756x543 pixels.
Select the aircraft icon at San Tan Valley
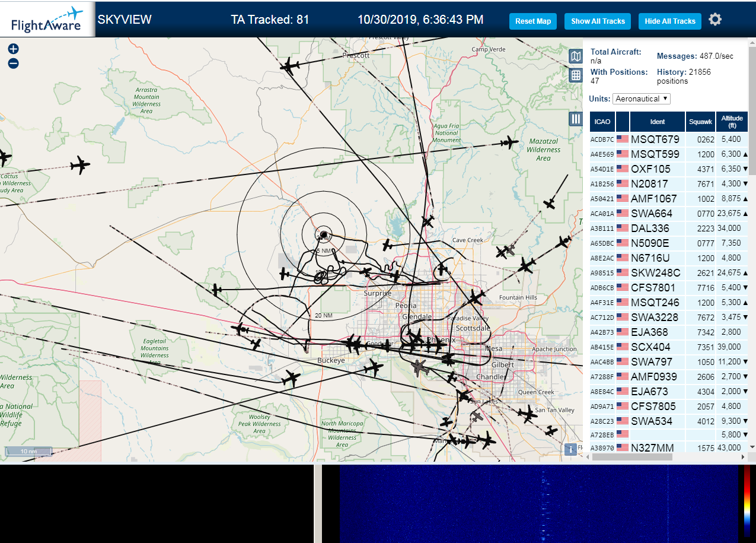527,413
